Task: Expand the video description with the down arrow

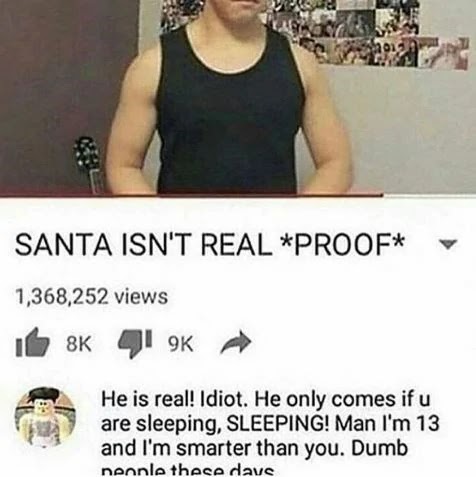Action: click(x=447, y=244)
